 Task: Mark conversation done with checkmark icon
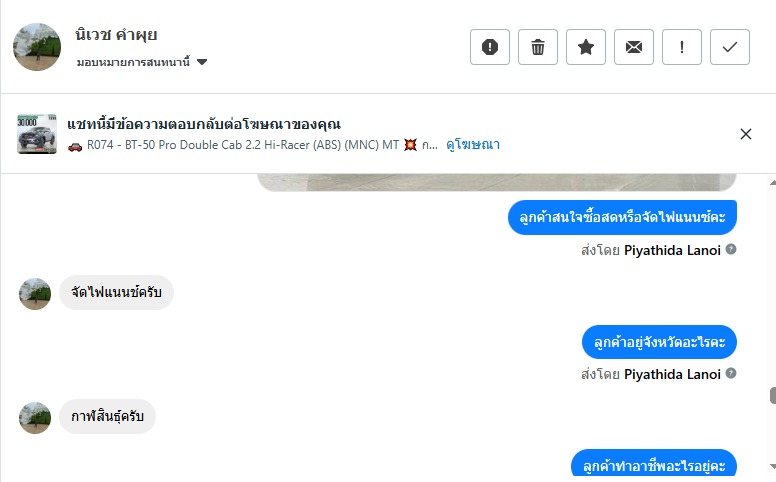[x=730, y=47]
